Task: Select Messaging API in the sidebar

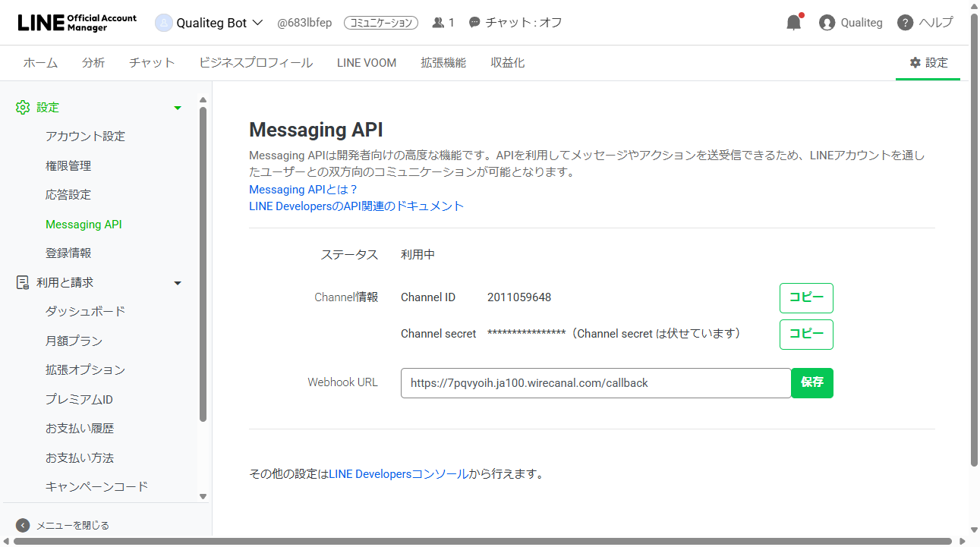Action: tap(84, 225)
